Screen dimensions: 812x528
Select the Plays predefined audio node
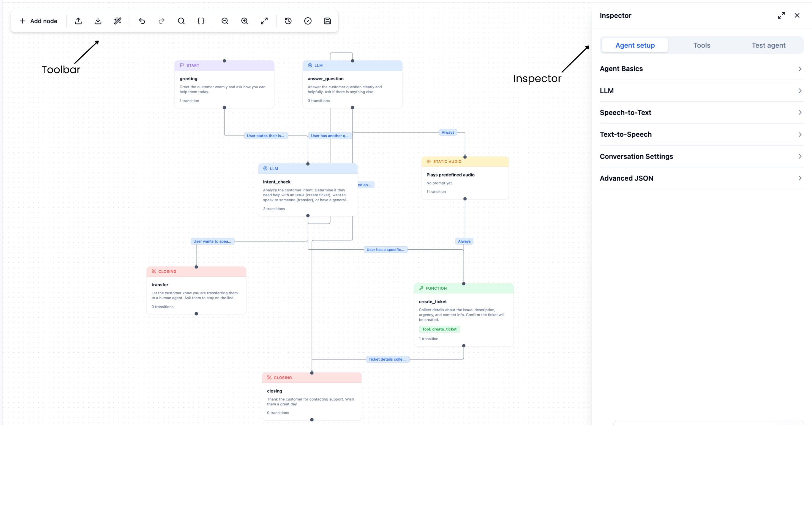pos(465,178)
